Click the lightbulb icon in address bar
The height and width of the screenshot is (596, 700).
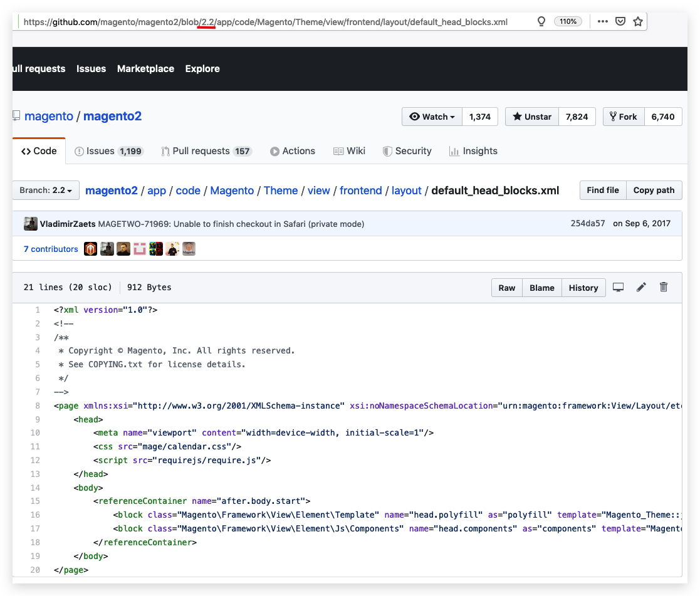[x=541, y=21]
